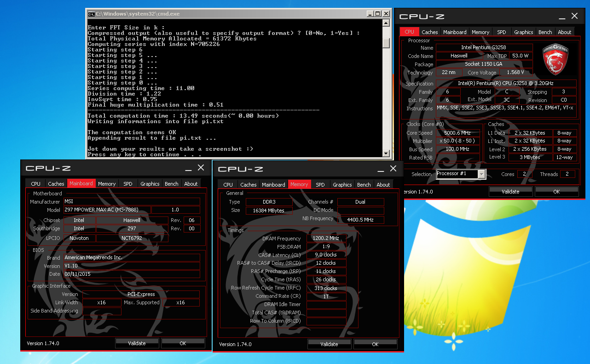Select SPD tab in Mainboard CPU-Z window
The width and height of the screenshot is (590, 364).
(x=128, y=184)
